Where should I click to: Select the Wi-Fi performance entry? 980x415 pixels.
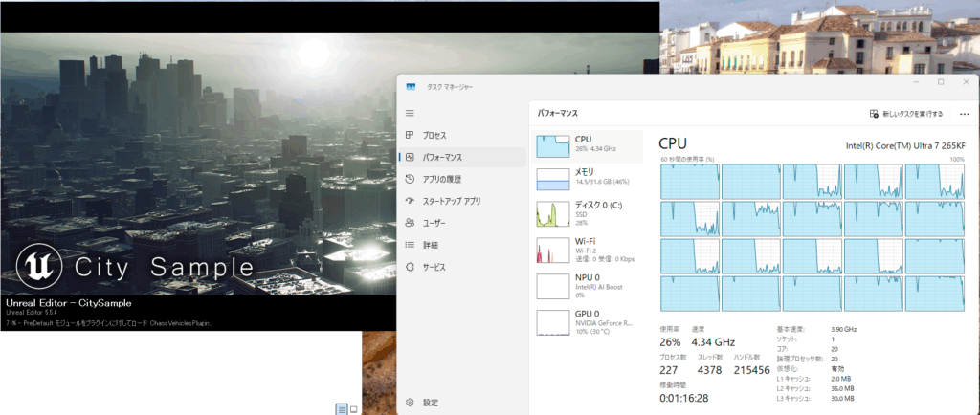coord(587,250)
